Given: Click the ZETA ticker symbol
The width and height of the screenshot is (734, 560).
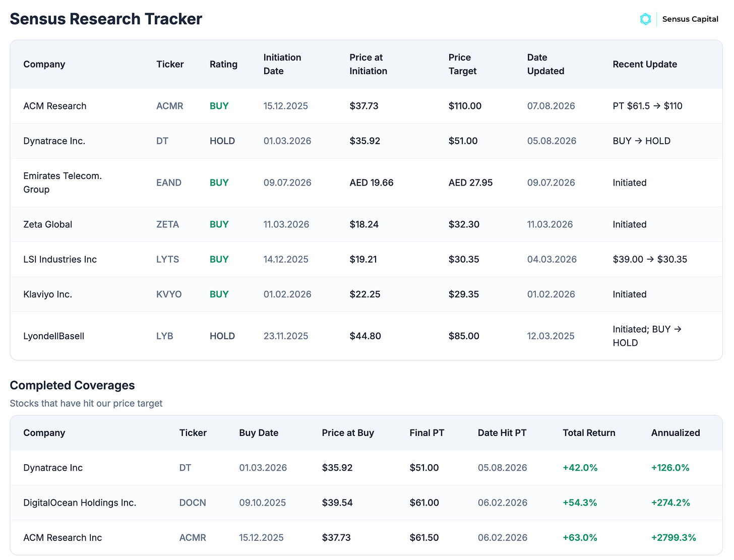Looking at the screenshot, I should click(x=167, y=224).
